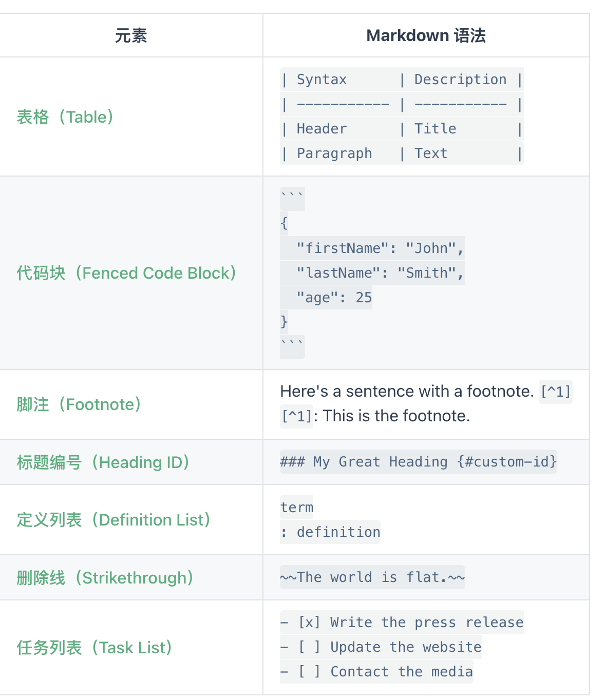The height and width of the screenshot is (700, 604).
Task: Click the [^1] marker ending the footnote sentence
Action: (555, 392)
